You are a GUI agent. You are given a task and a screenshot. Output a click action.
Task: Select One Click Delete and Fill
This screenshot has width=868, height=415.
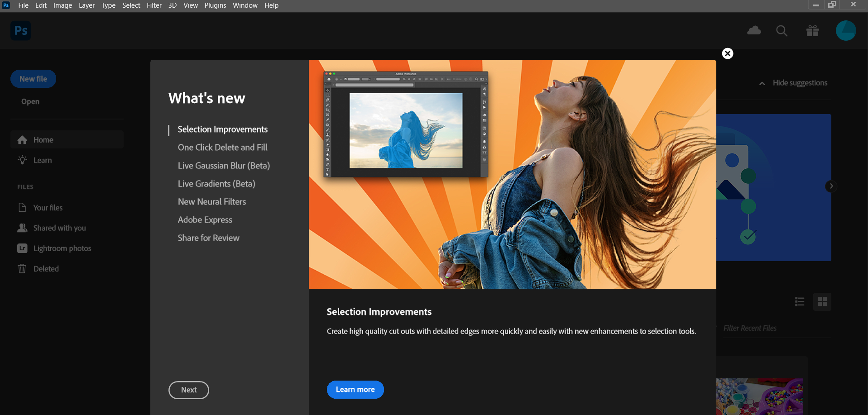(223, 148)
